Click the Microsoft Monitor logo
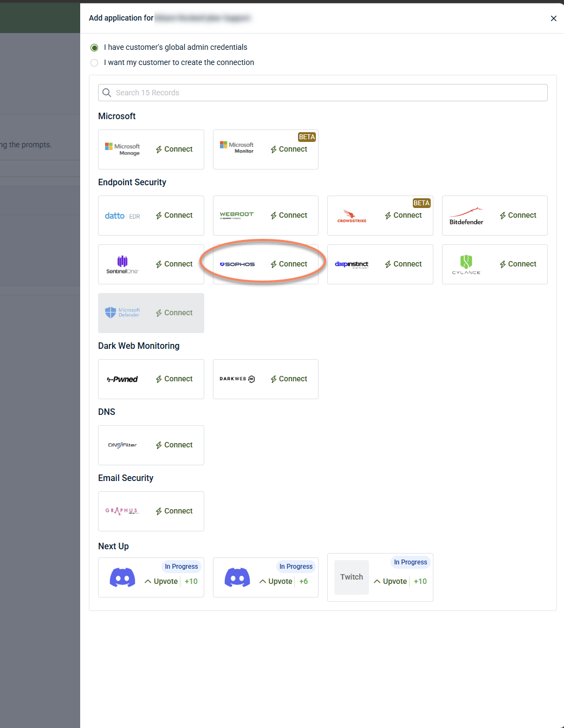The height and width of the screenshot is (728, 564). 237,147
